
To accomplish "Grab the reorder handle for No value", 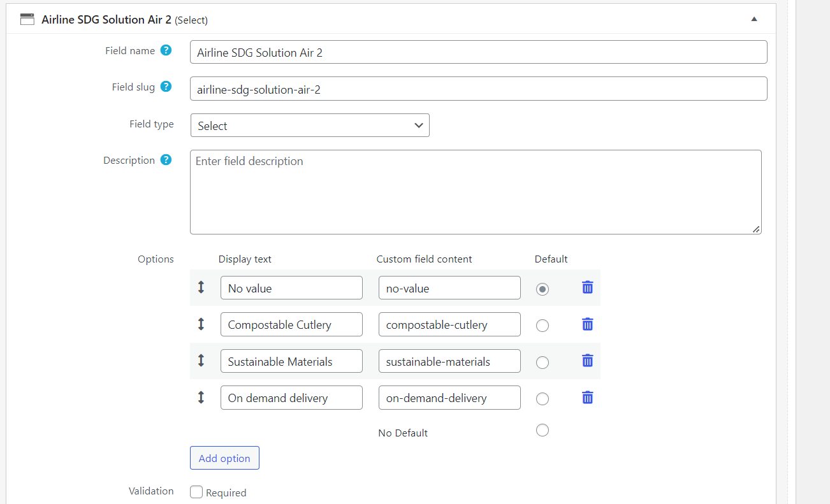I will (x=201, y=287).
